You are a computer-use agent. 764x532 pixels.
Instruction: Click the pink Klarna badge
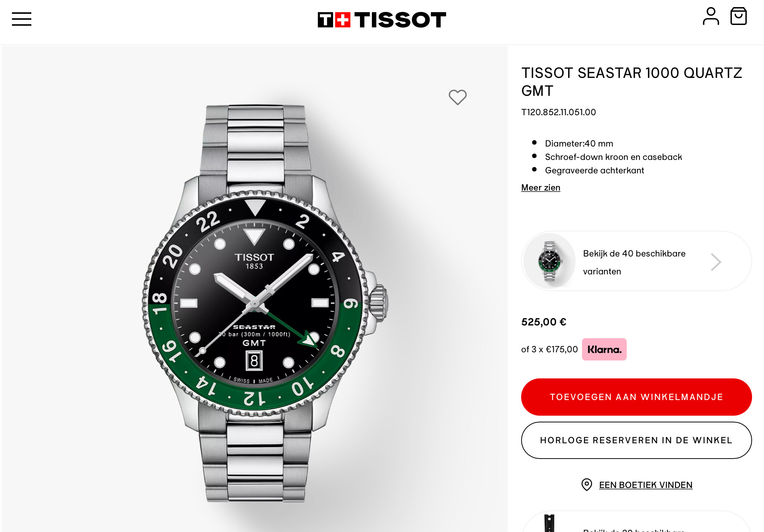pos(604,349)
